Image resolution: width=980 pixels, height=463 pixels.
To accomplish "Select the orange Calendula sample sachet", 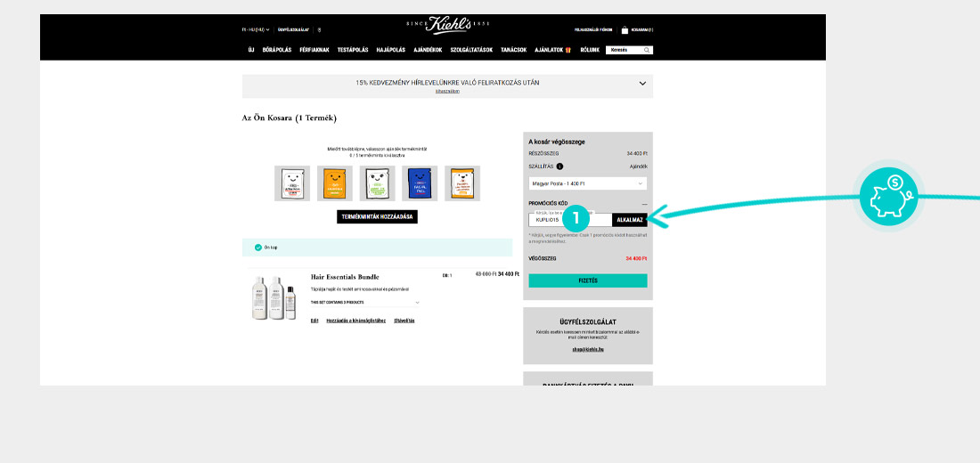I will [334, 183].
